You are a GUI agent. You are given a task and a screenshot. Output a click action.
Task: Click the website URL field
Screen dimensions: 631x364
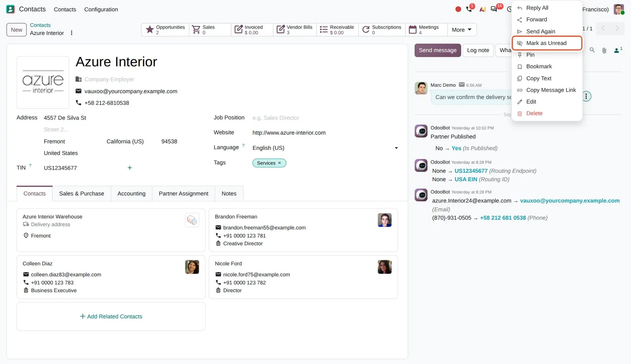[325, 133]
